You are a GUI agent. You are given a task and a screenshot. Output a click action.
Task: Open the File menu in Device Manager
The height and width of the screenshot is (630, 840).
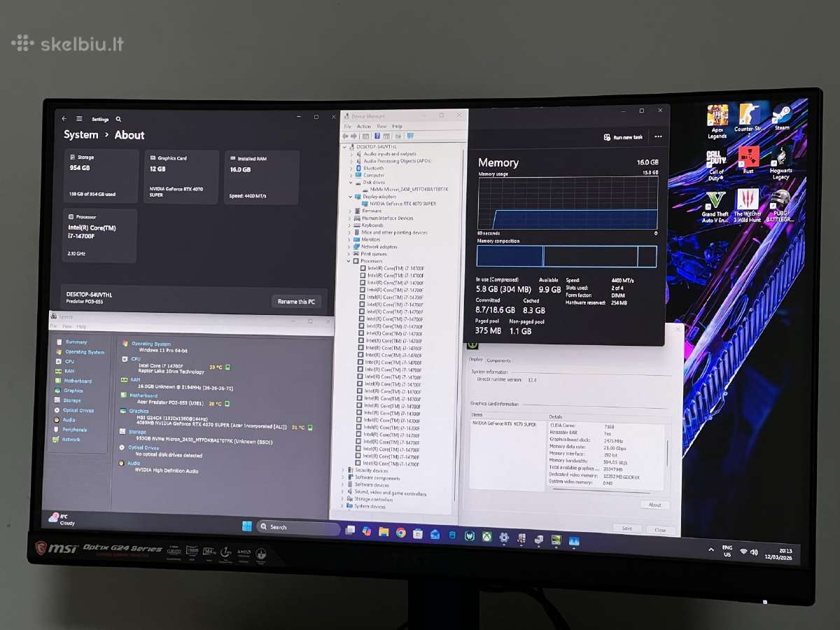pyautogui.click(x=347, y=127)
